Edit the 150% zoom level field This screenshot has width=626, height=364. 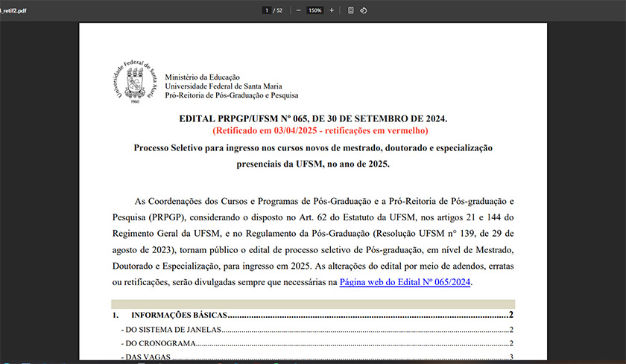click(x=314, y=10)
